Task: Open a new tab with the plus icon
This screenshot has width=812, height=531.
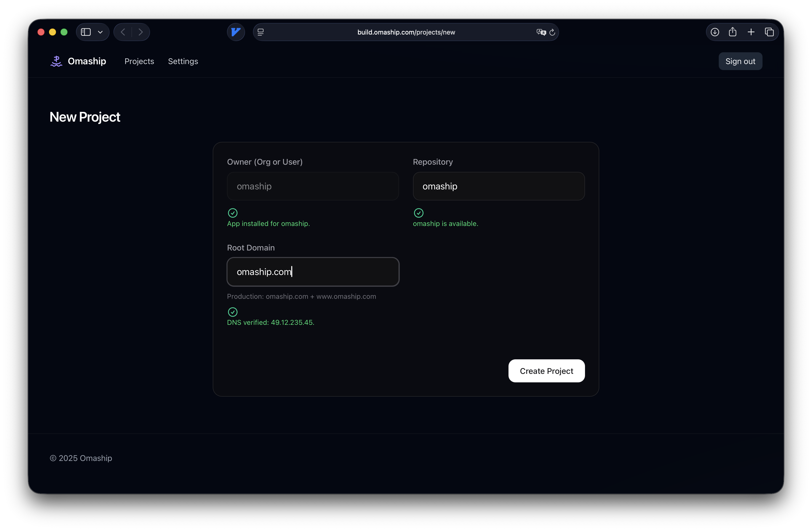Action: (751, 32)
